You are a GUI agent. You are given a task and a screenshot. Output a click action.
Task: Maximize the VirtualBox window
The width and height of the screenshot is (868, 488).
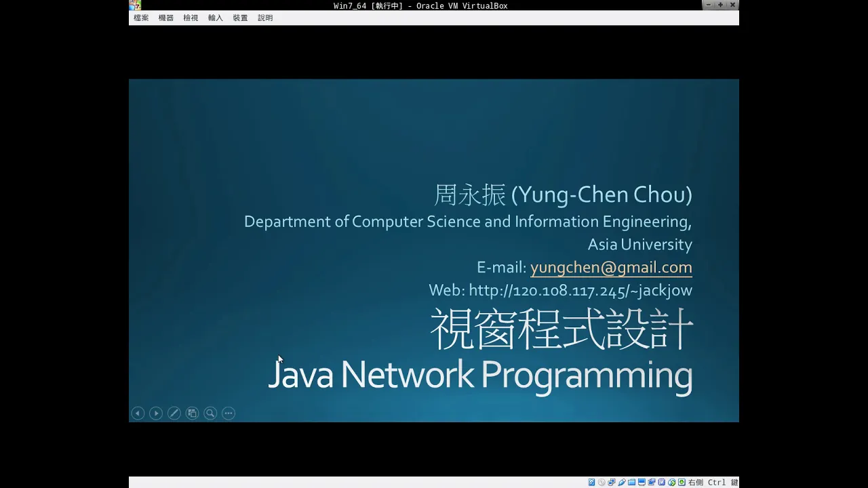(720, 5)
